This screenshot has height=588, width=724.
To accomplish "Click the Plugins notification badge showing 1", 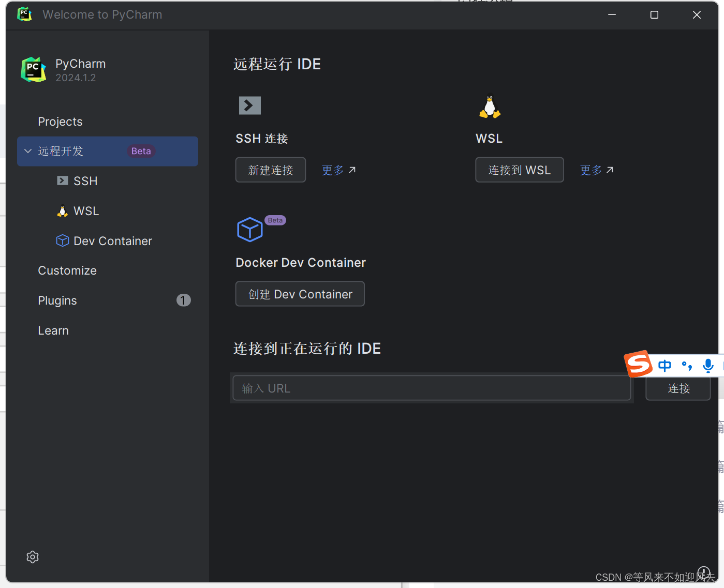I will pos(184,300).
